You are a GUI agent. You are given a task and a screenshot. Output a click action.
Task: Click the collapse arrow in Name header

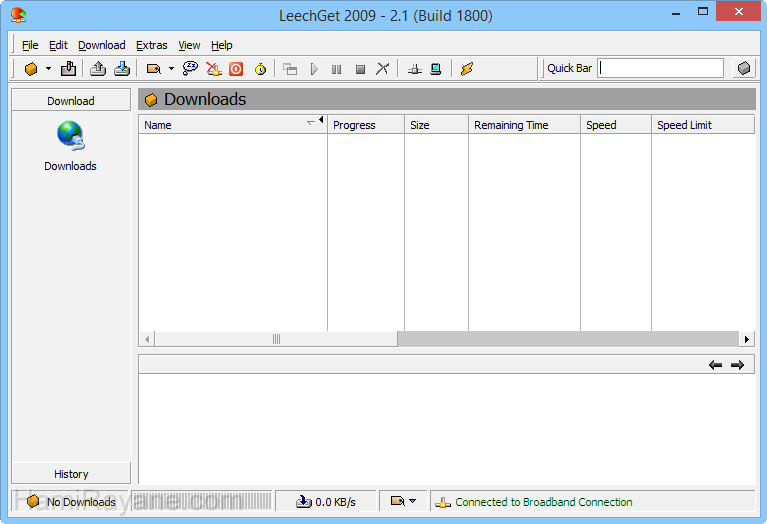tap(321, 119)
